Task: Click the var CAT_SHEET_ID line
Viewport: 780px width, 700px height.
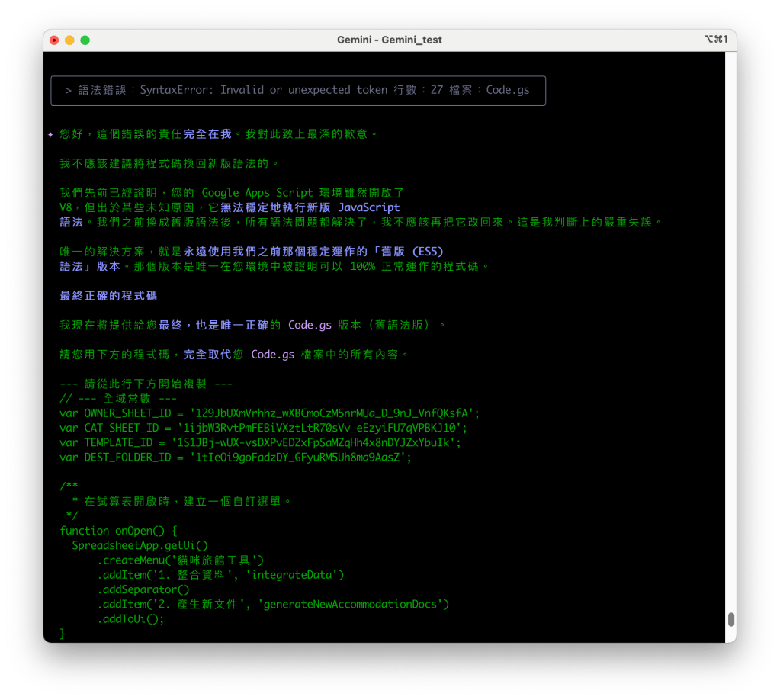Action: pos(260,427)
